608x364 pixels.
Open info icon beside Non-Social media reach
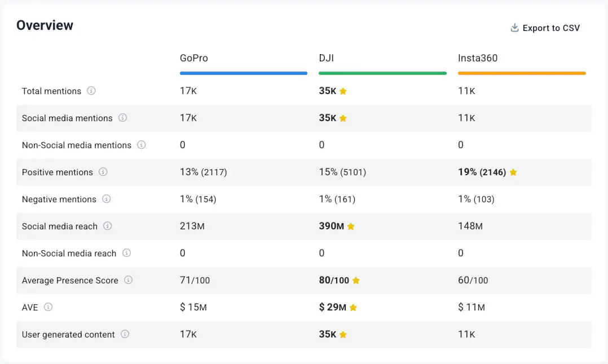(126, 253)
